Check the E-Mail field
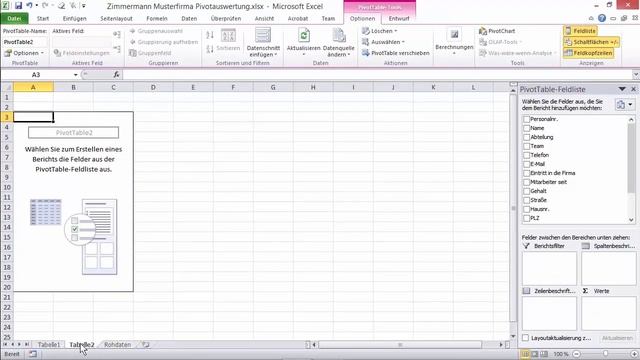The image size is (640, 360). tap(527, 164)
